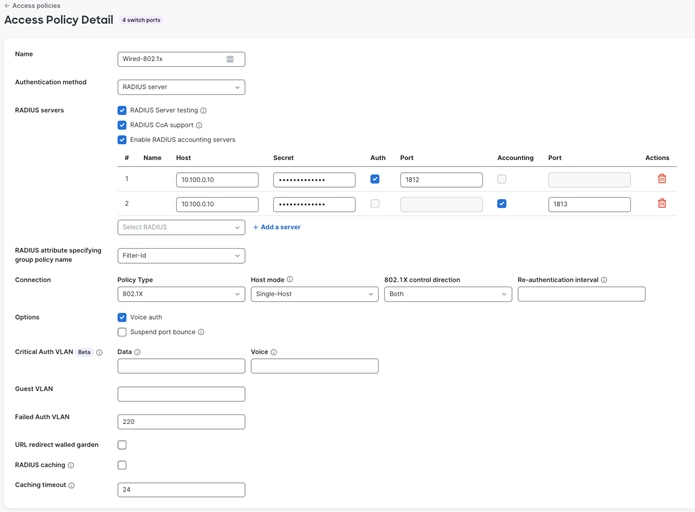Edit Accounting port 1813 field
This screenshot has height=512, width=695.
pyautogui.click(x=590, y=204)
